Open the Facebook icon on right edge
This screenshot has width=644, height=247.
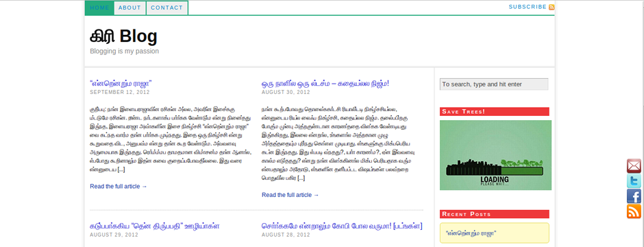click(x=634, y=196)
